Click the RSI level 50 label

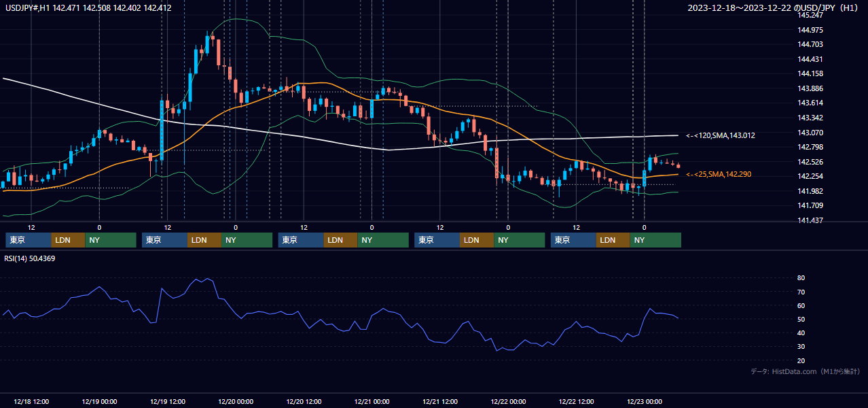[801, 319]
